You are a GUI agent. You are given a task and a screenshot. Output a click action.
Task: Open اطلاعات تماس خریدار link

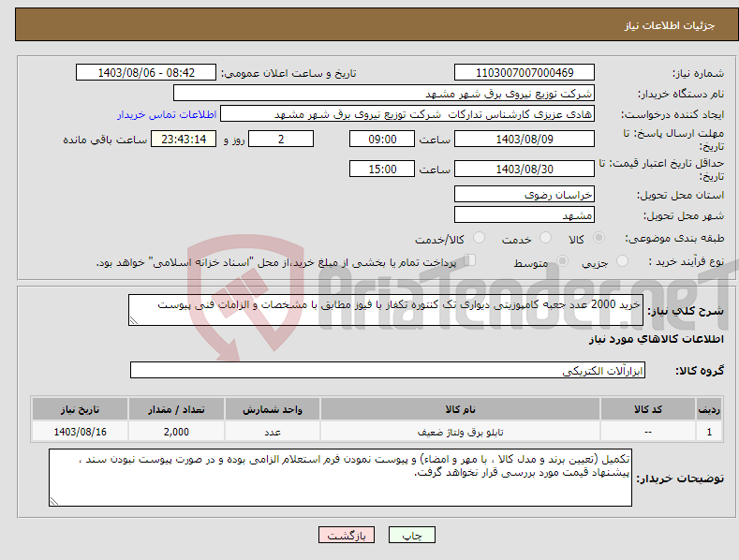[x=167, y=114]
